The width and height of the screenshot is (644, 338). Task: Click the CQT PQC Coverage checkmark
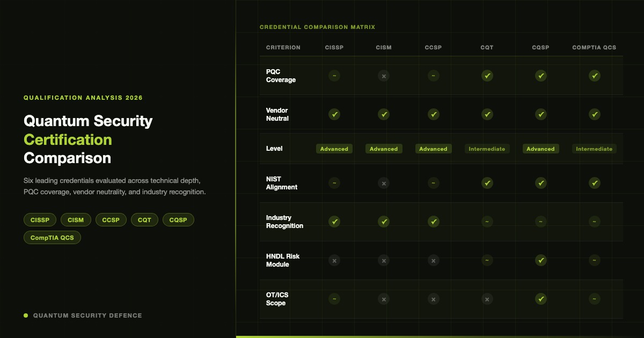click(x=487, y=76)
